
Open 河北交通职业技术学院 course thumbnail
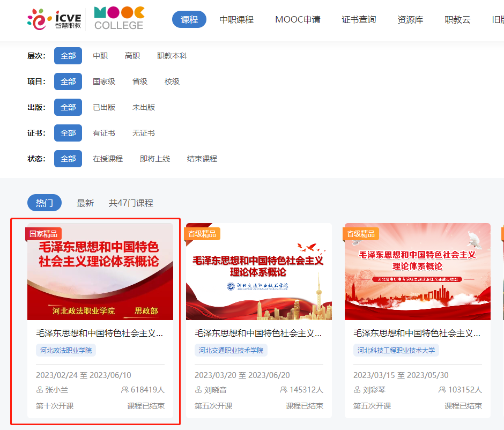[259, 272]
